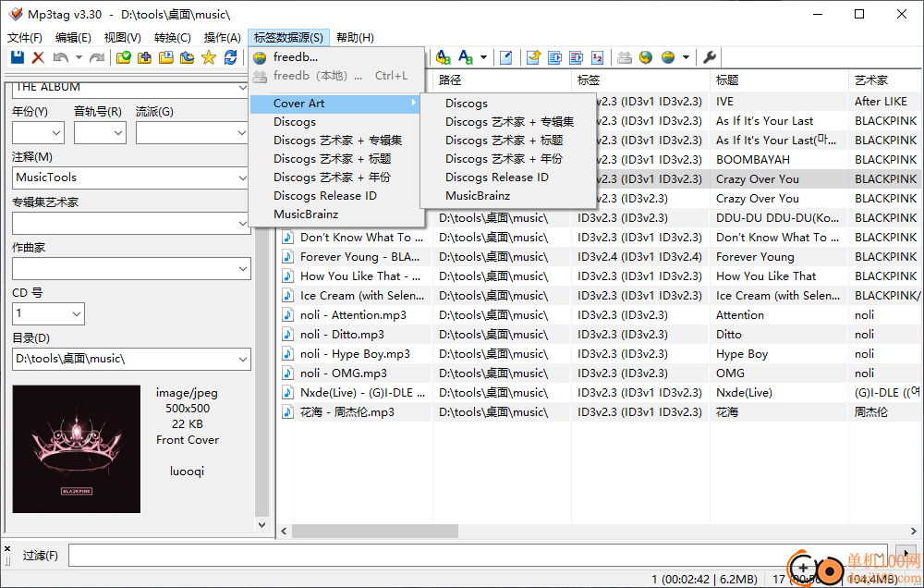The image size is (924, 588).
Task: Open the 帮助(H) menu
Action: (355, 38)
